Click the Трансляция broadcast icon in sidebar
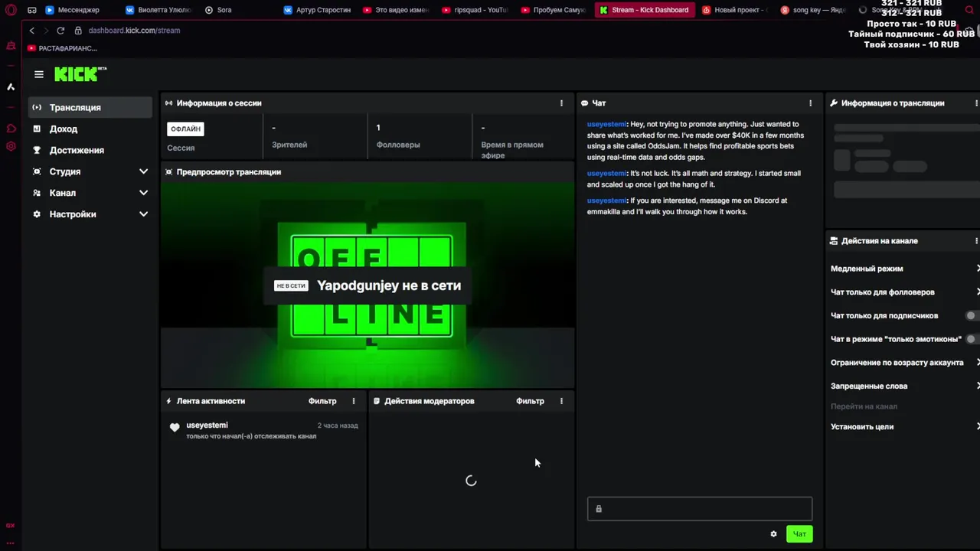Image resolution: width=980 pixels, height=551 pixels. coord(37,108)
